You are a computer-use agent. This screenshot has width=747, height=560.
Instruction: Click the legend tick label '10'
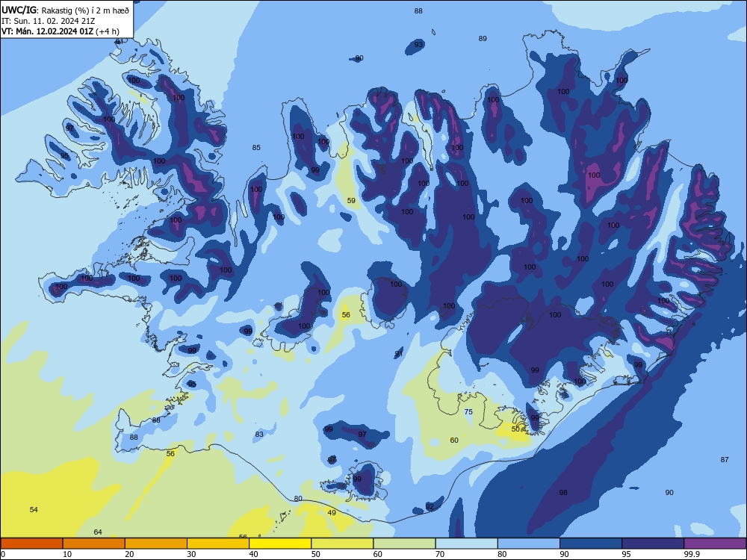[67, 554]
